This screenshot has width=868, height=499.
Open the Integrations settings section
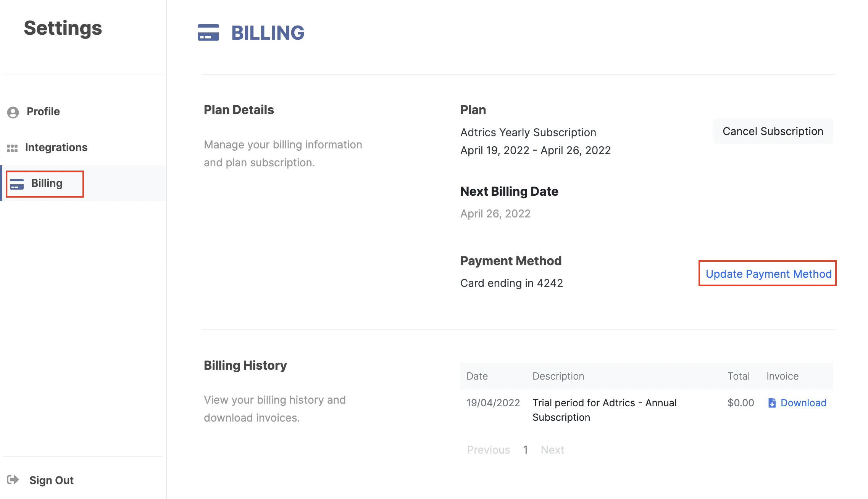pos(56,148)
